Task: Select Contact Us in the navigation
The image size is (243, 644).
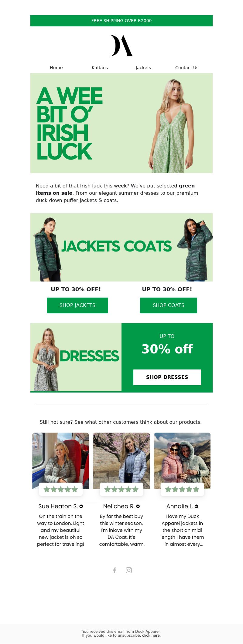Action: 187,68
